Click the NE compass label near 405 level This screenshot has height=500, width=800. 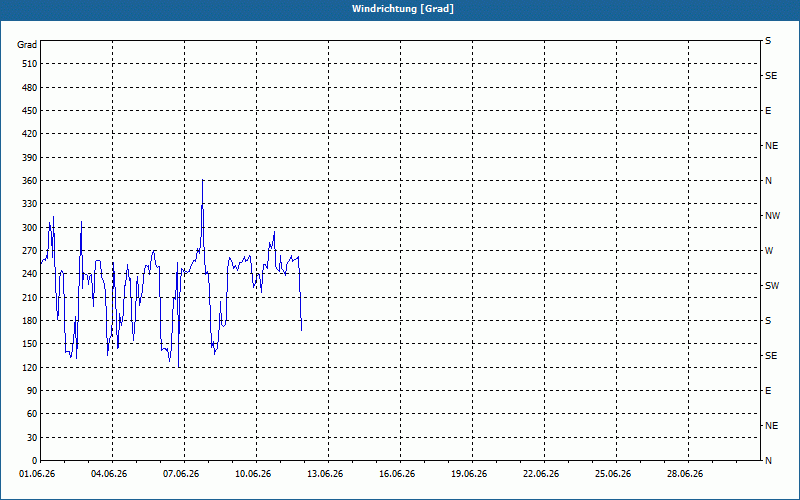tap(771, 146)
